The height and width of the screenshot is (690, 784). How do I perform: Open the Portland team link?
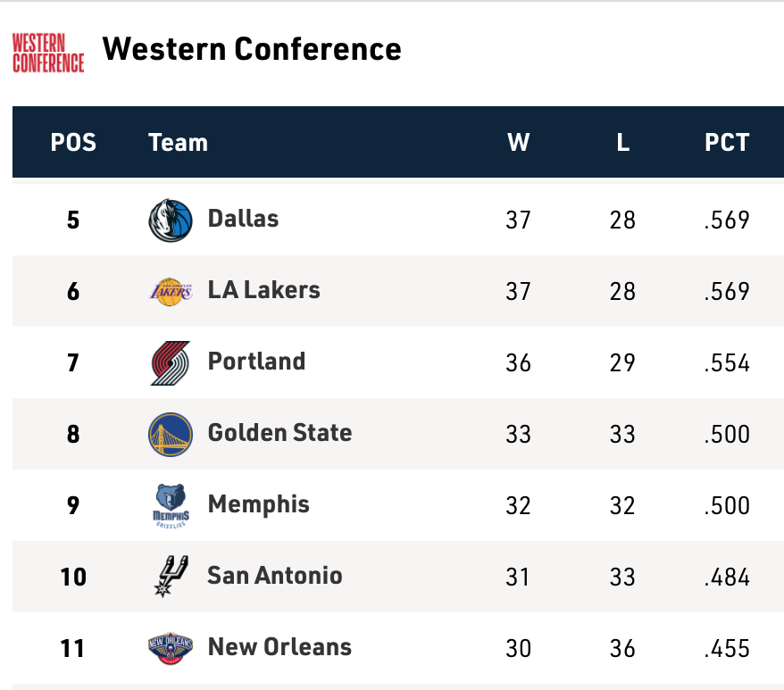pos(256,362)
